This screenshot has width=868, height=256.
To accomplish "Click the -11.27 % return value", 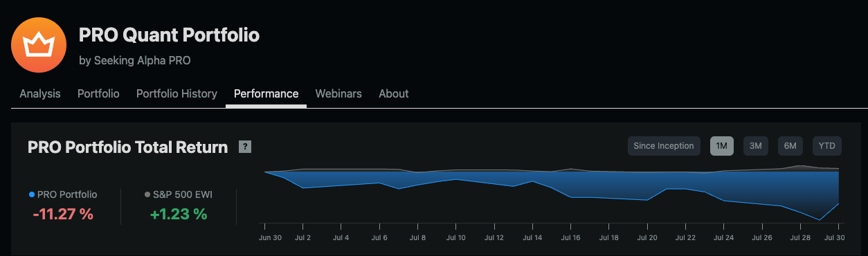I will coord(63,214).
